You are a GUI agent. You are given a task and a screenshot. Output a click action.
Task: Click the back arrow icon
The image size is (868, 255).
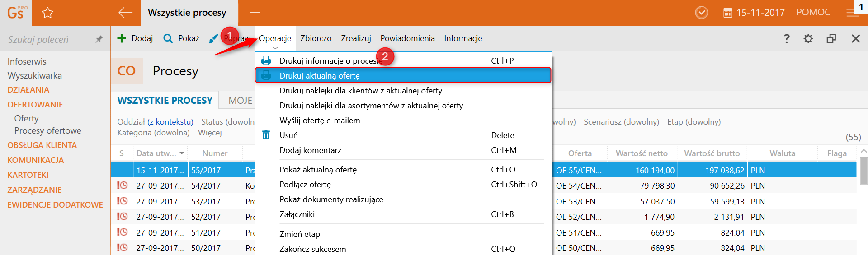pyautogui.click(x=125, y=13)
